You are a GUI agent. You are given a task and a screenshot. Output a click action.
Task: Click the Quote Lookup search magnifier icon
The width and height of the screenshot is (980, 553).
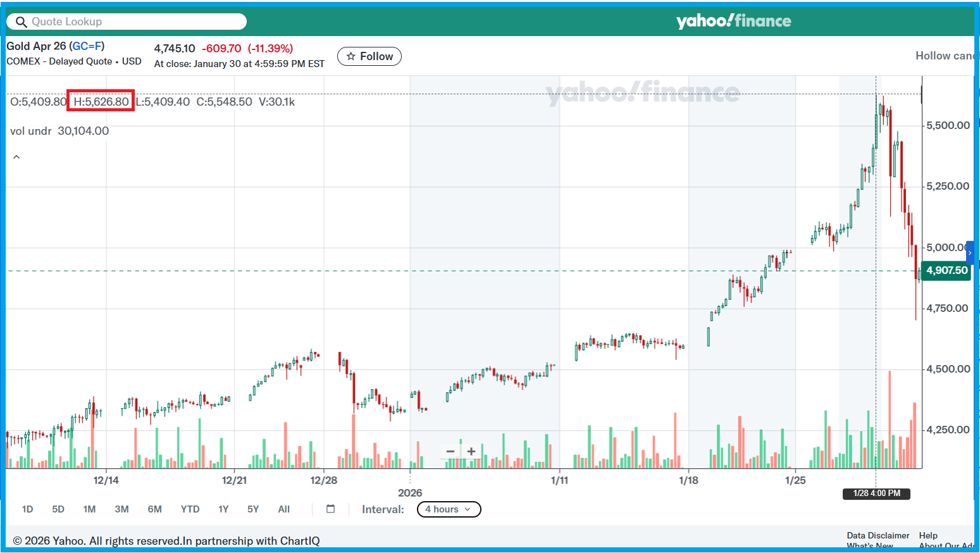coord(22,22)
